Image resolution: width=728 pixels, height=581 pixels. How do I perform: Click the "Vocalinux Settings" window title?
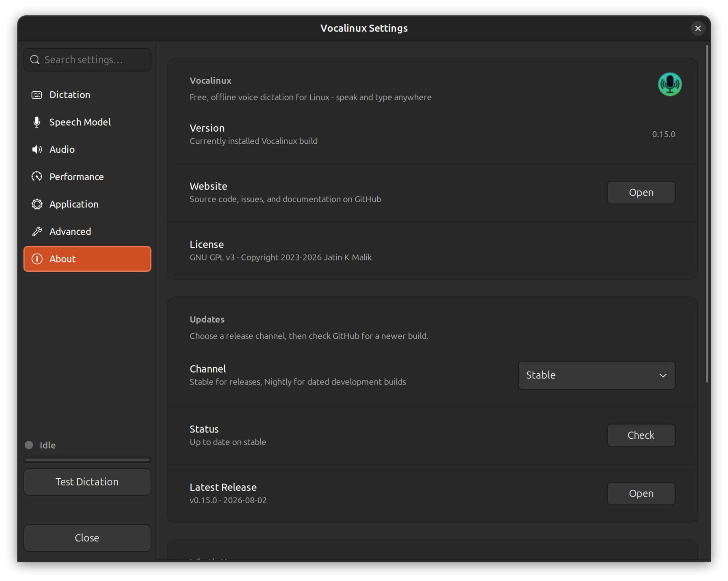(364, 28)
